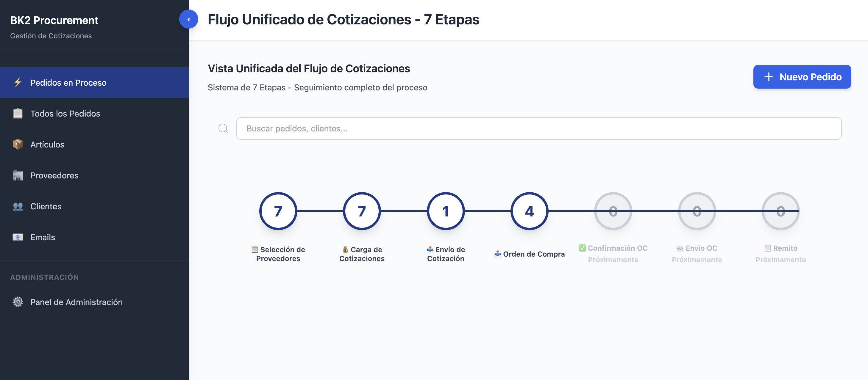The height and width of the screenshot is (380, 868).
Task: Click the clipboard icon next to Todos los Pedidos
Action: (18, 113)
